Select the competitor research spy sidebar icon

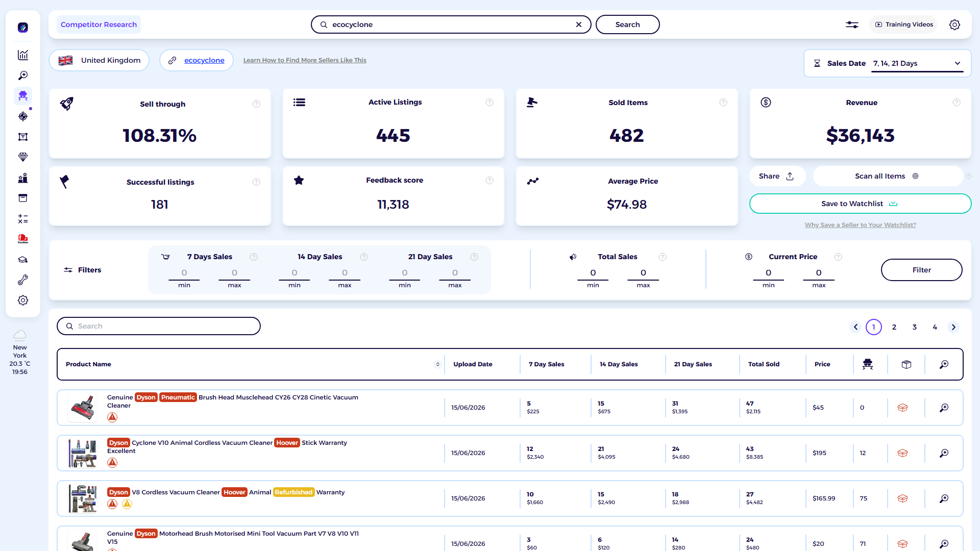tap(23, 96)
